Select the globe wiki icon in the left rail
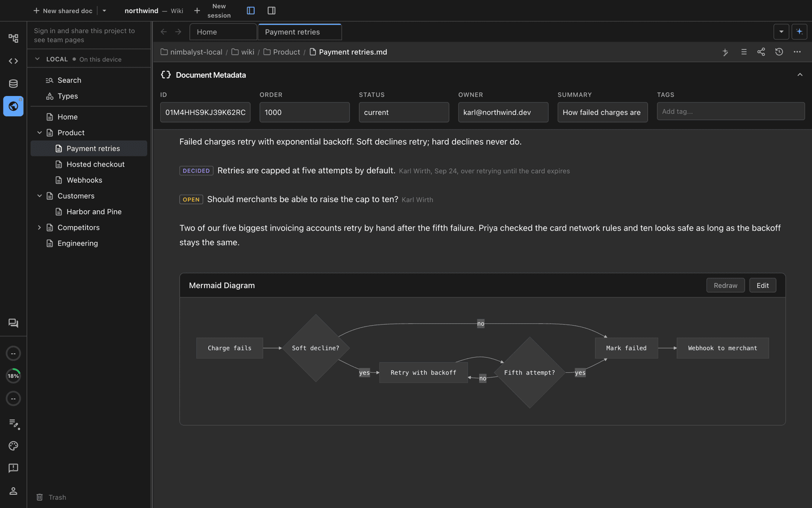The image size is (812, 508). pyautogui.click(x=13, y=106)
